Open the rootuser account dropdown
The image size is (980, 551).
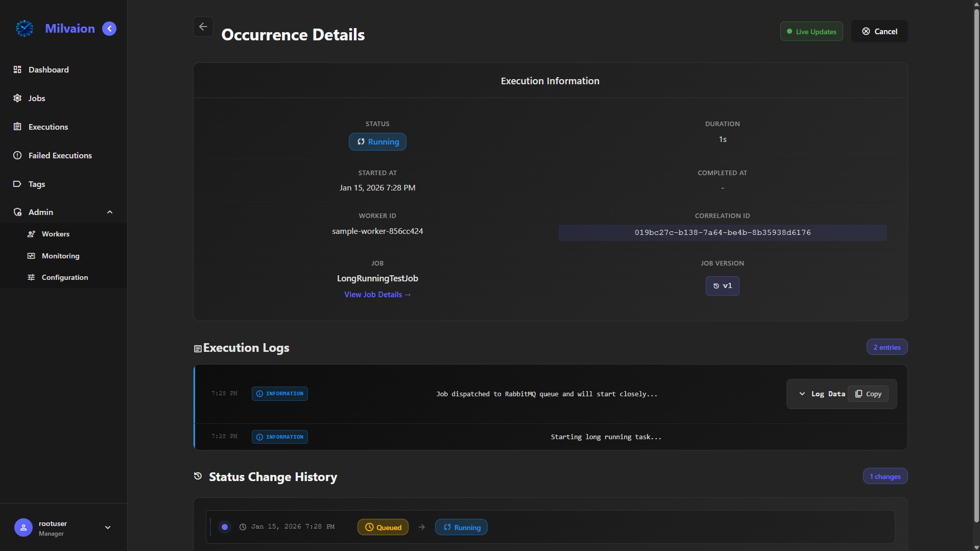click(108, 528)
